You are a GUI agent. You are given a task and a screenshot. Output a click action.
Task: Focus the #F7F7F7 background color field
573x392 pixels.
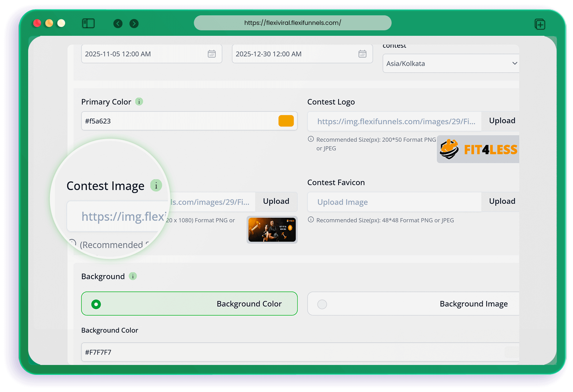[293, 352]
